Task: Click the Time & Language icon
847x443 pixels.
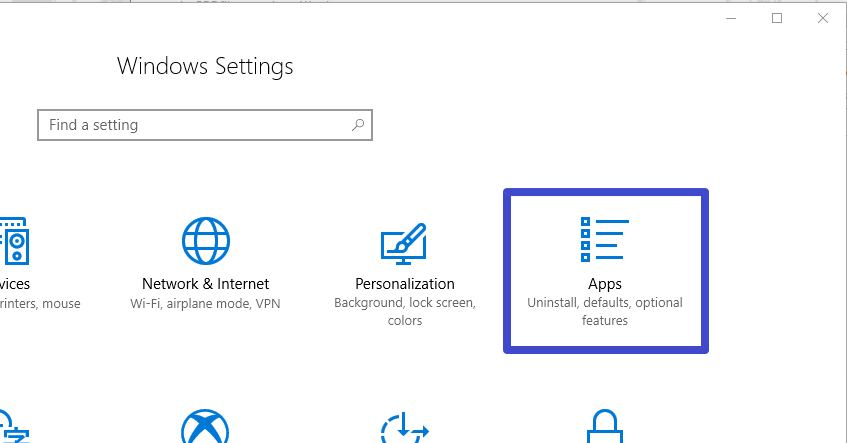Action: (12, 428)
